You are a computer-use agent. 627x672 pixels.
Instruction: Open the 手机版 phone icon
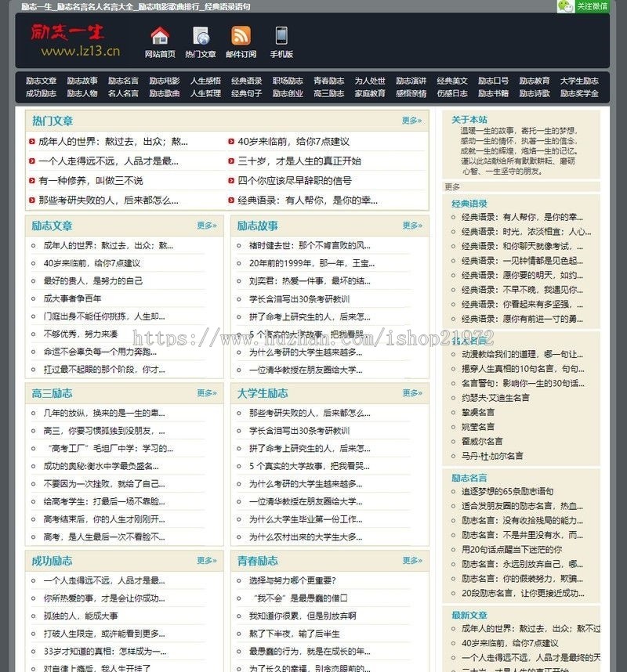(x=279, y=37)
